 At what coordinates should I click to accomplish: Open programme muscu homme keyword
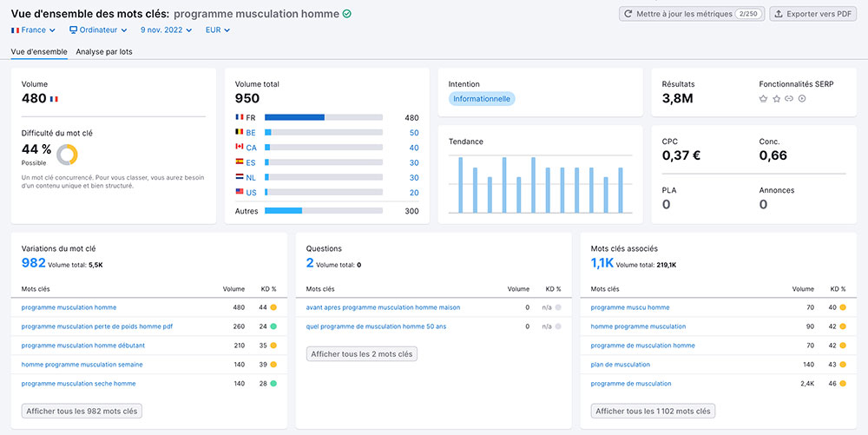[x=630, y=307]
